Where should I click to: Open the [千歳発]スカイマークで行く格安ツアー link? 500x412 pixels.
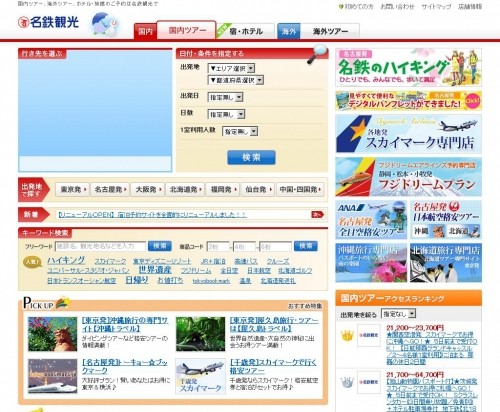coord(273,366)
